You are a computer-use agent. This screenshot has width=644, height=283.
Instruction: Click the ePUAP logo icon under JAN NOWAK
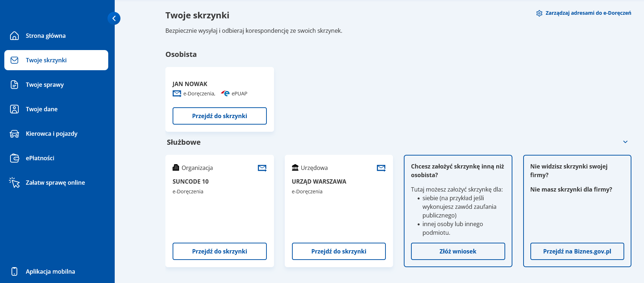(x=225, y=94)
